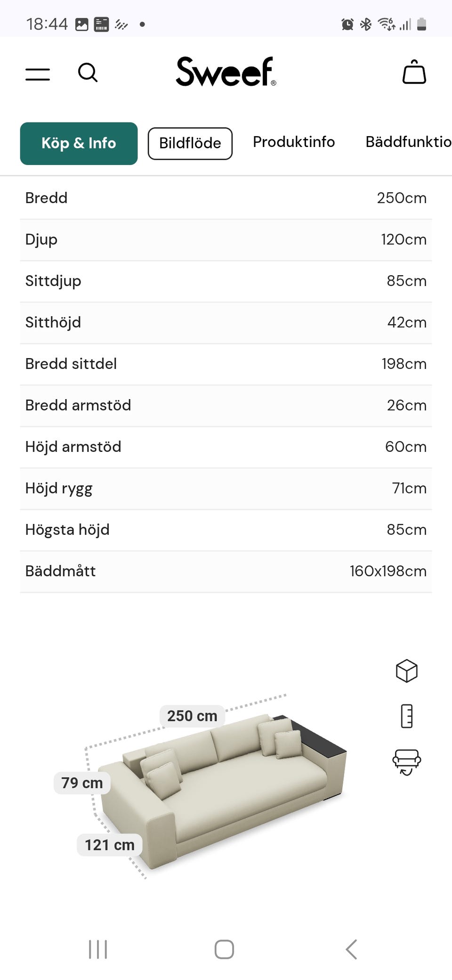Open Android recent apps button
452x980 pixels.
(x=98, y=949)
